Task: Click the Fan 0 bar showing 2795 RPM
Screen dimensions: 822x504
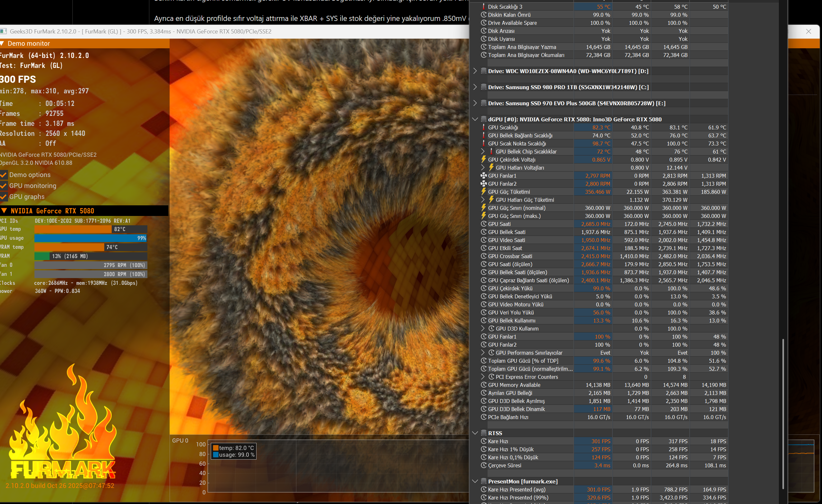Action: point(91,265)
